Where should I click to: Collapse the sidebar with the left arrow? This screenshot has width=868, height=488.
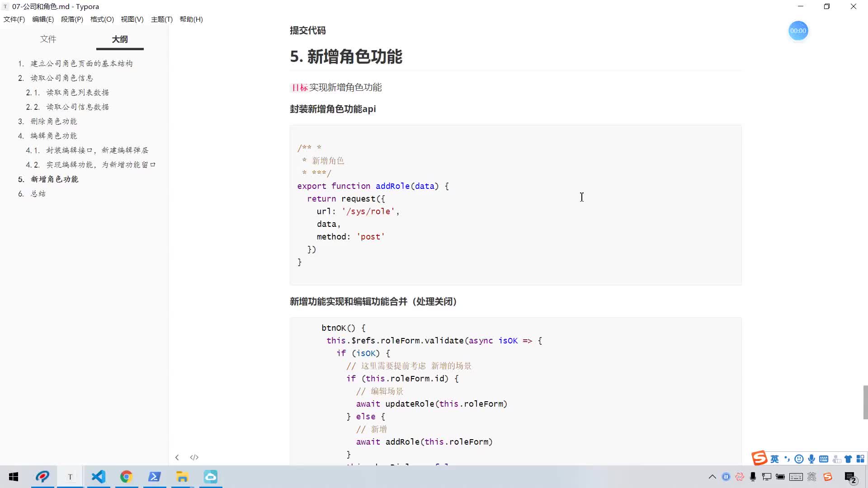pos(177,457)
